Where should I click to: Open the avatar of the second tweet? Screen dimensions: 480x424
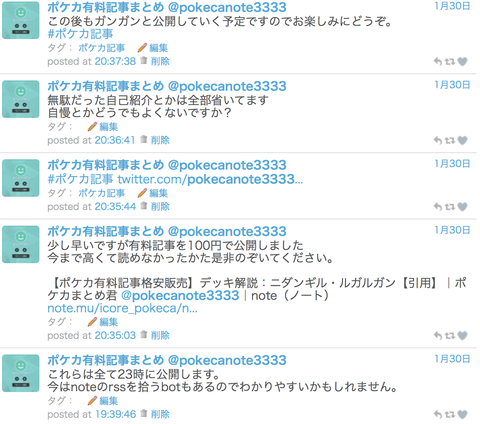click(21, 99)
